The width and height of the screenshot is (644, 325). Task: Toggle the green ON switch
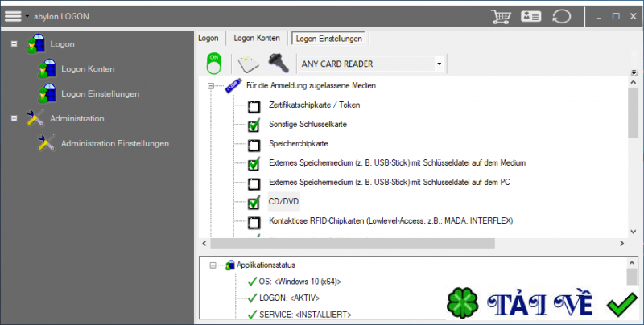214,64
